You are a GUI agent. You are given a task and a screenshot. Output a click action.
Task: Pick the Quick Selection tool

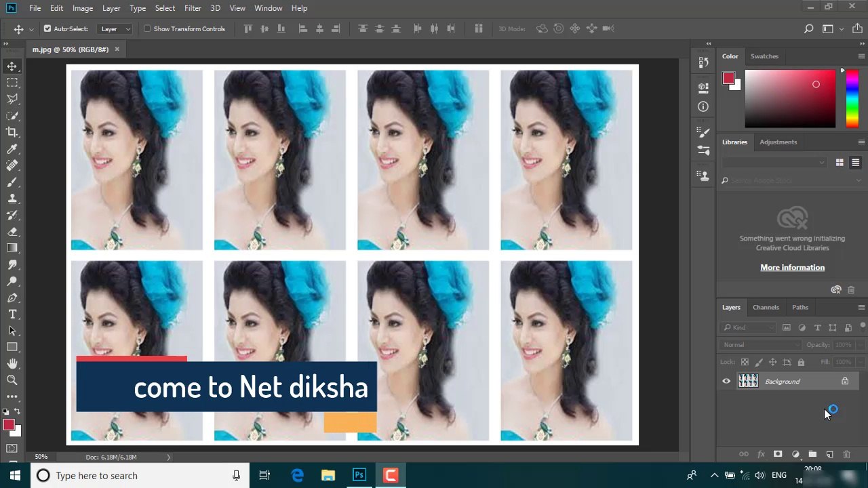(x=12, y=116)
